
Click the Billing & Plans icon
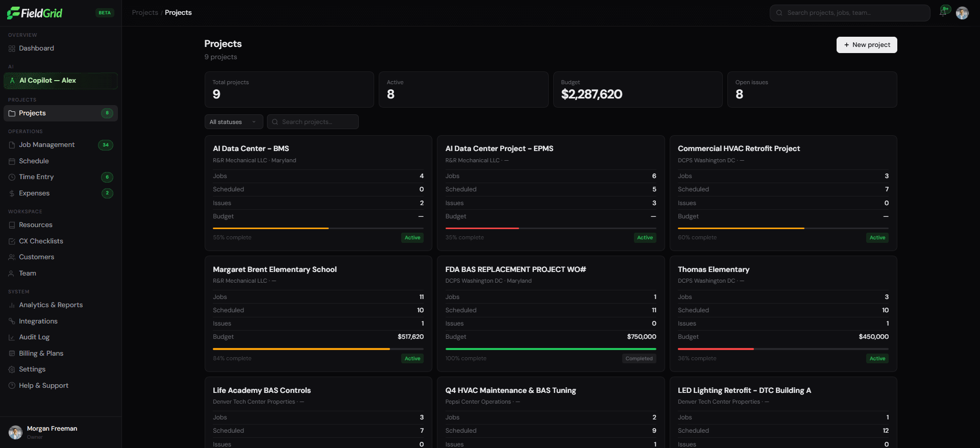[x=12, y=354]
